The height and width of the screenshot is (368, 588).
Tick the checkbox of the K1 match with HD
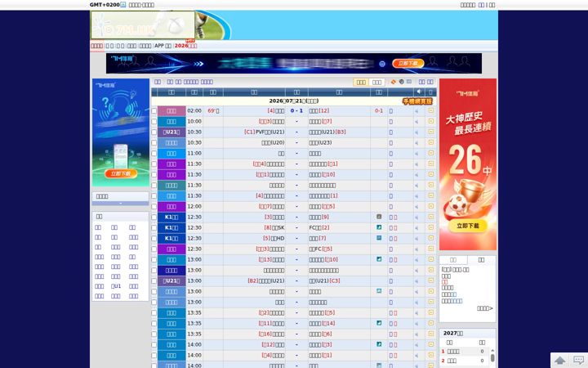[x=154, y=239]
